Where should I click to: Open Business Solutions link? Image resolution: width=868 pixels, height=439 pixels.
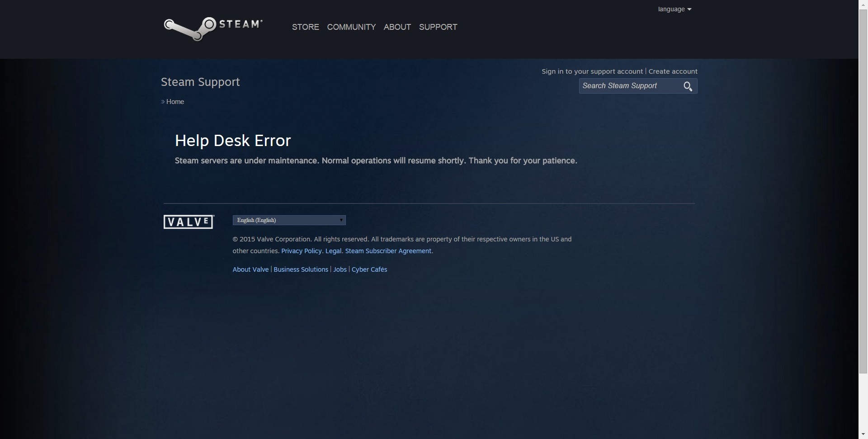pos(301,269)
